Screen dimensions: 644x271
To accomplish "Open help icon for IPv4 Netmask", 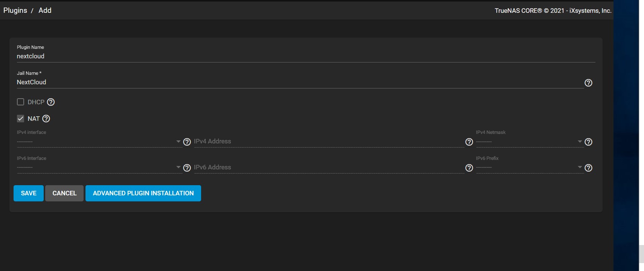I will pyautogui.click(x=588, y=142).
